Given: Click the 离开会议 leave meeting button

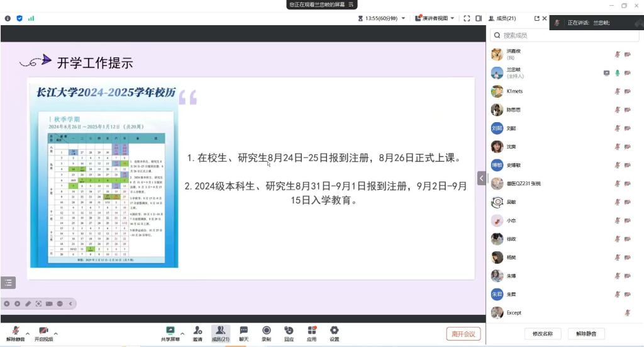Looking at the screenshot, I should tap(464, 334).
